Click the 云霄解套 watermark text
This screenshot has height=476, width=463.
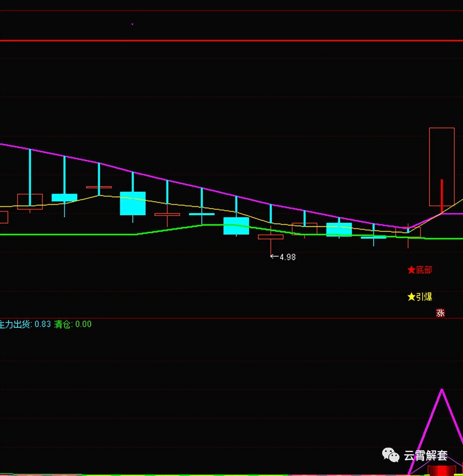[426, 456]
